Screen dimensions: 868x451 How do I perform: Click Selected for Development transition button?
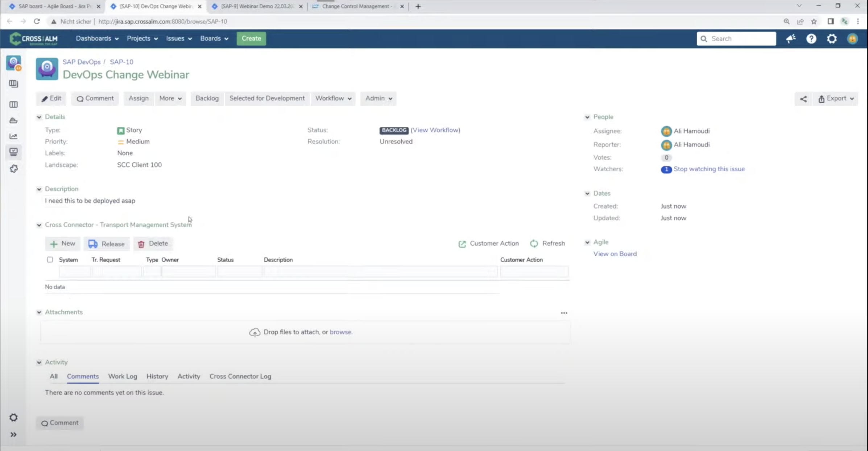coord(267,99)
